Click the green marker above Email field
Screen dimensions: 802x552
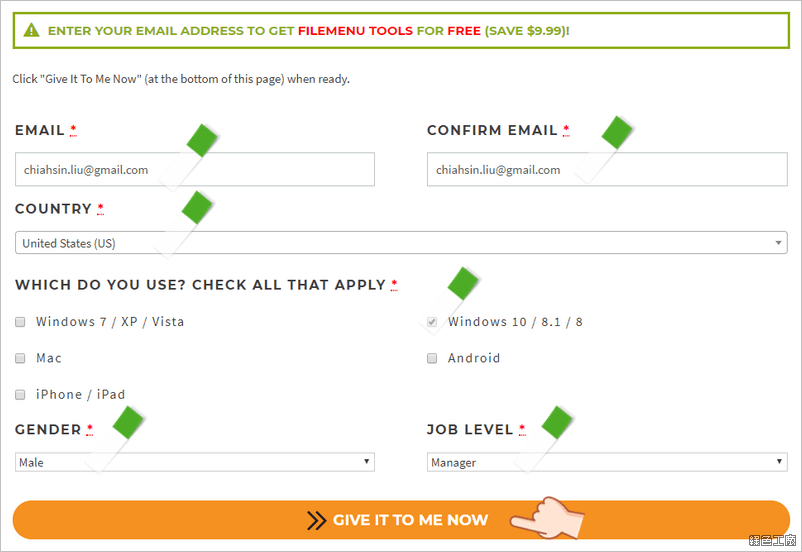(x=203, y=140)
